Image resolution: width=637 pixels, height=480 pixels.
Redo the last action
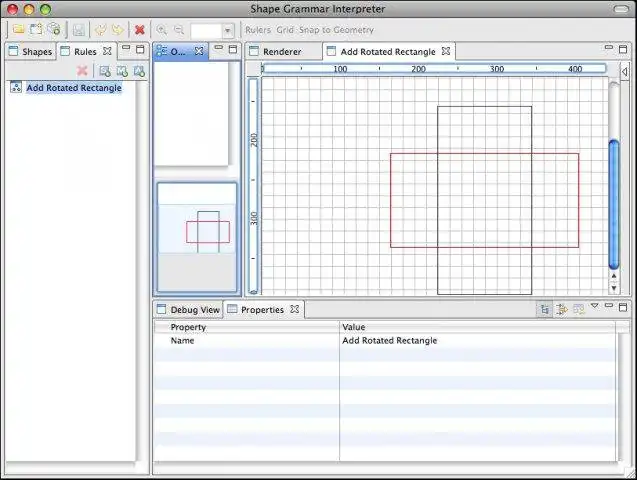(117, 30)
